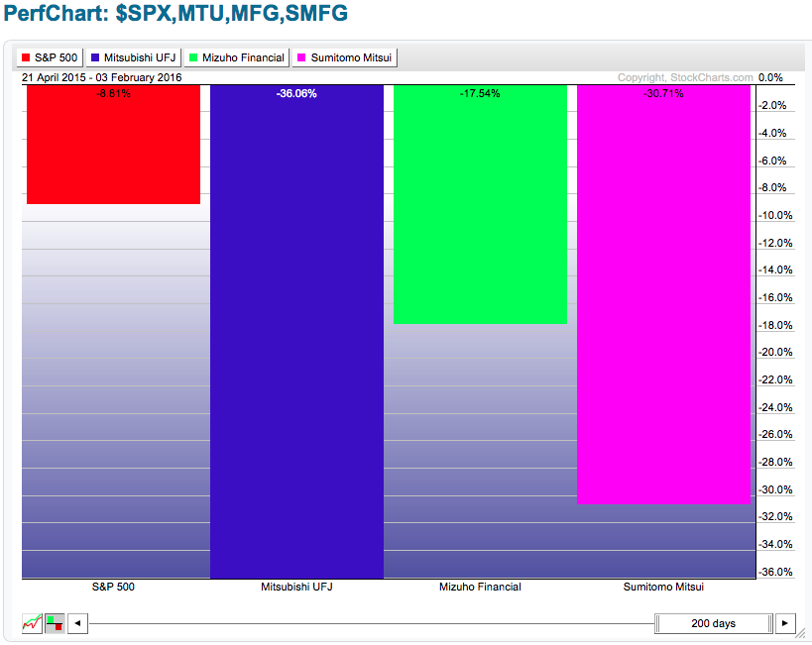812x645 pixels.
Task: Switch to line chart view icon
Action: pos(32,623)
